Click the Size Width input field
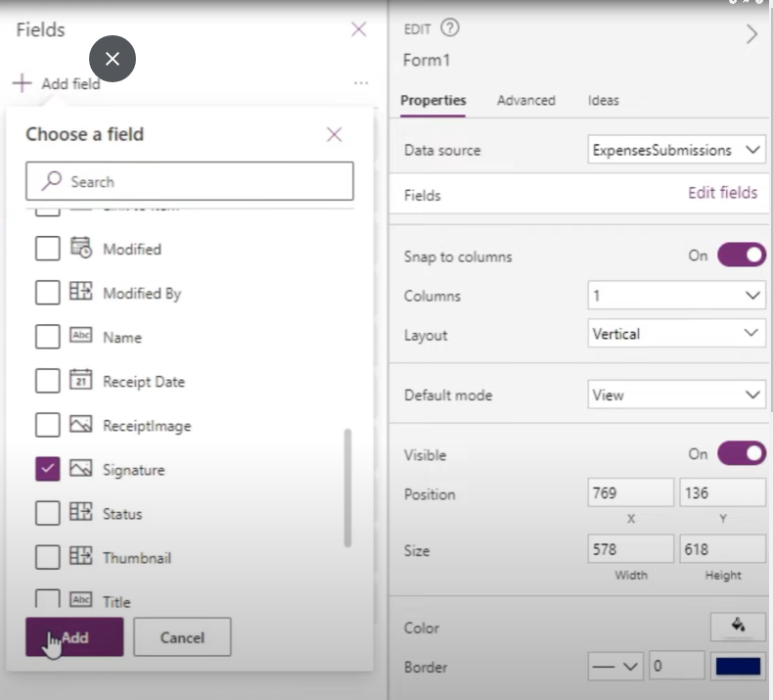Viewport: 773px width, 700px height. [x=630, y=548]
